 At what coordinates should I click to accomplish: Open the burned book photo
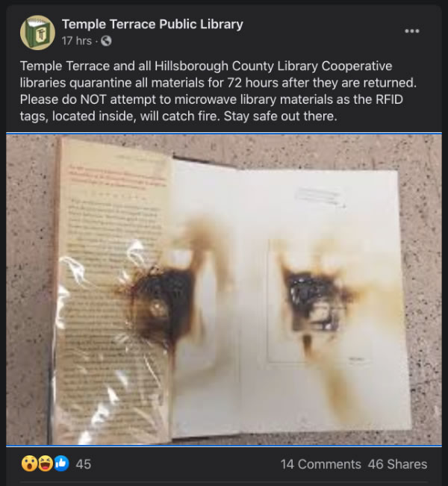tap(224, 290)
